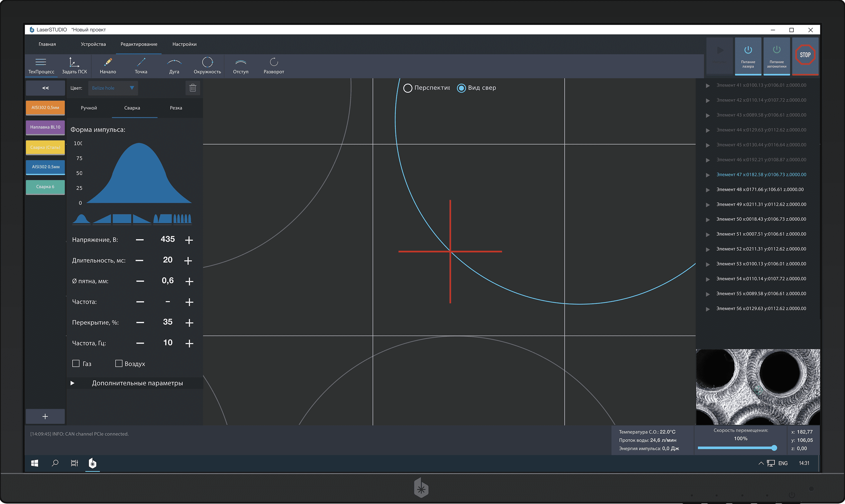845x504 pixels.
Task: Decrease Перекрытие overlap percent
Action: (x=140, y=323)
